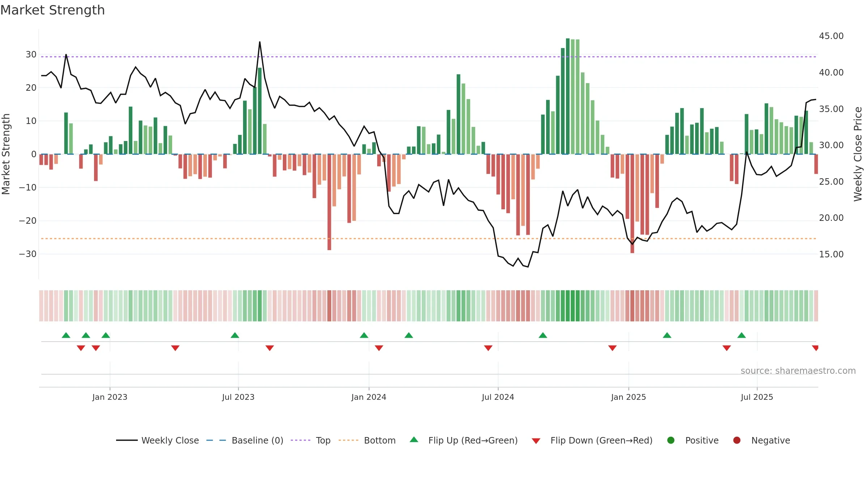Screen dimensions: 868x488
Task: Click the green Positive dot in the legend
Action: pyautogui.click(x=671, y=440)
